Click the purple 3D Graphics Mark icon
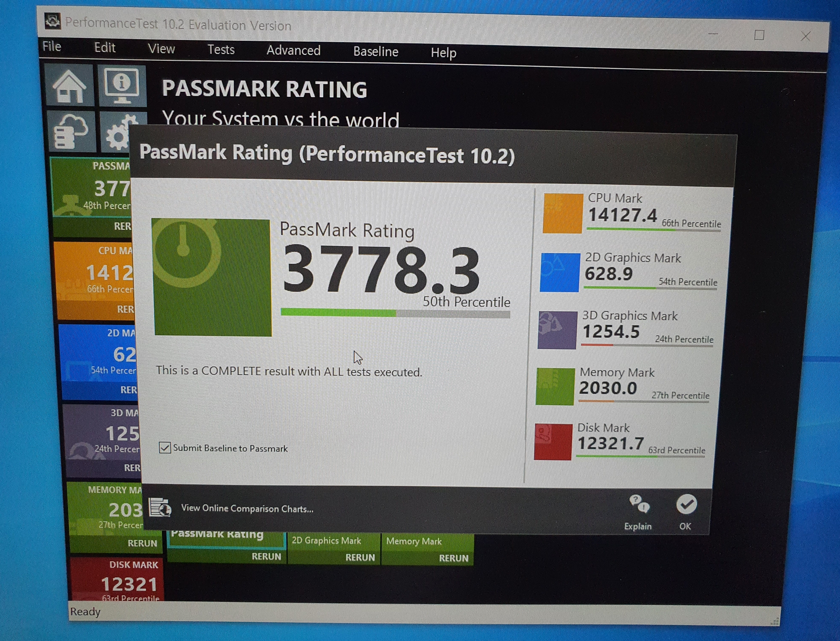Viewport: 840px width, 641px height. 557,330
